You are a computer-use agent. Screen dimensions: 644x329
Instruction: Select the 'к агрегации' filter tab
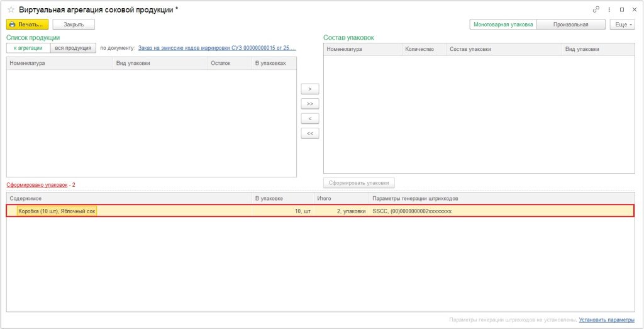(x=28, y=48)
